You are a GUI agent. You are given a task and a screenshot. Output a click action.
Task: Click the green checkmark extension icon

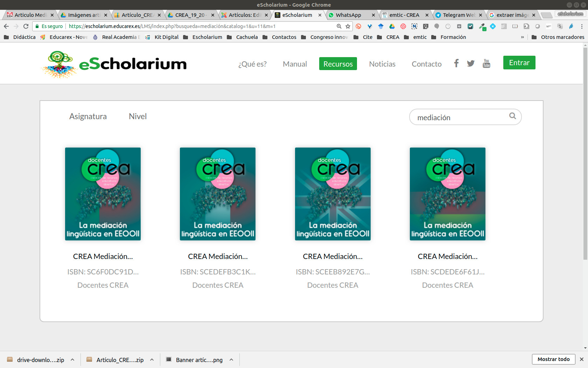(x=470, y=26)
